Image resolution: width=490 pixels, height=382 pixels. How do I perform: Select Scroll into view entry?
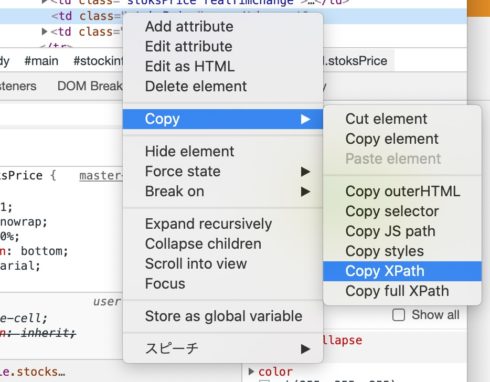[x=223, y=264]
